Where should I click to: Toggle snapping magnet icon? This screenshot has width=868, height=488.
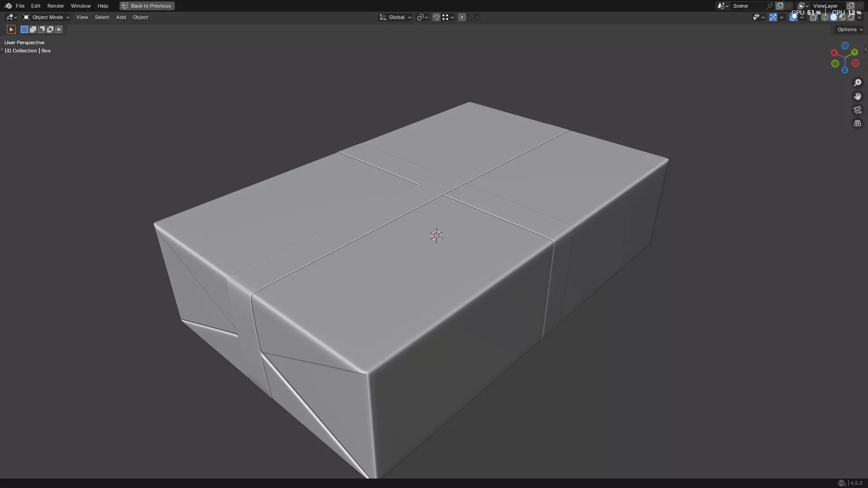(436, 17)
